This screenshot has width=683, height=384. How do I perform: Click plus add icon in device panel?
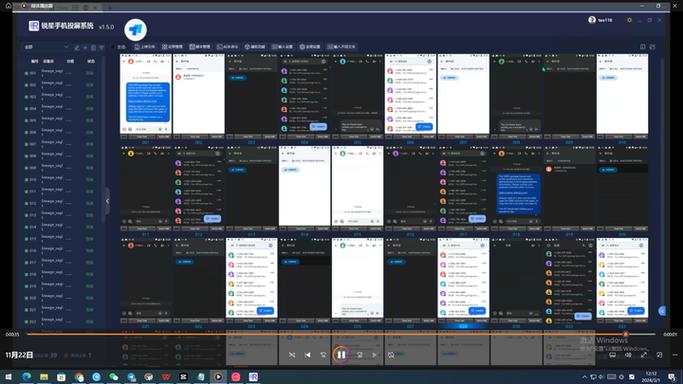coord(85,47)
